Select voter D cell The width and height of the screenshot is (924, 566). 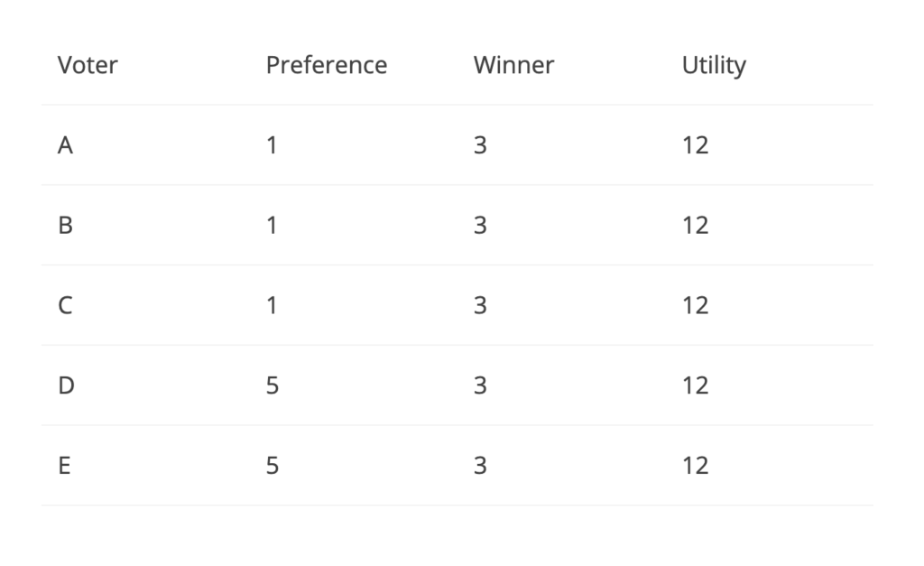tap(66, 385)
